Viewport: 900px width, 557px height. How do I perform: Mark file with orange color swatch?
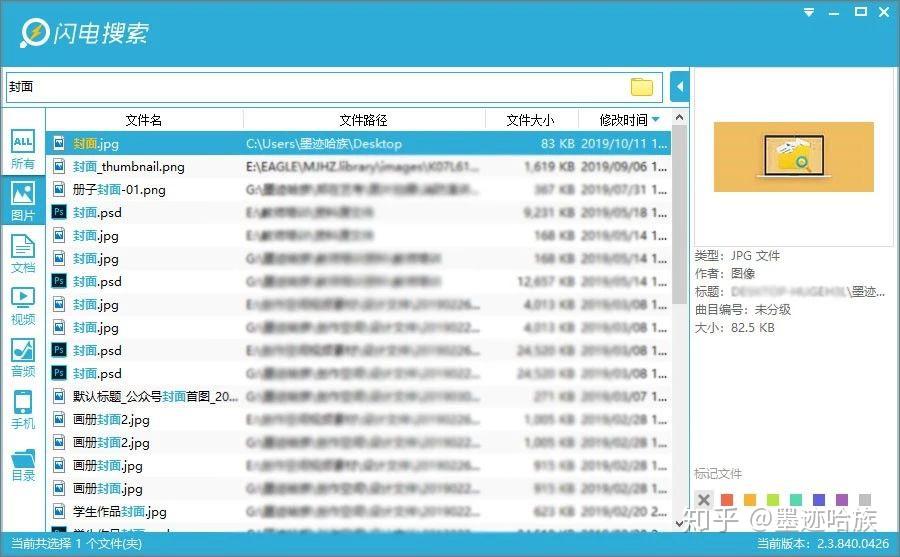click(x=750, y=500)
